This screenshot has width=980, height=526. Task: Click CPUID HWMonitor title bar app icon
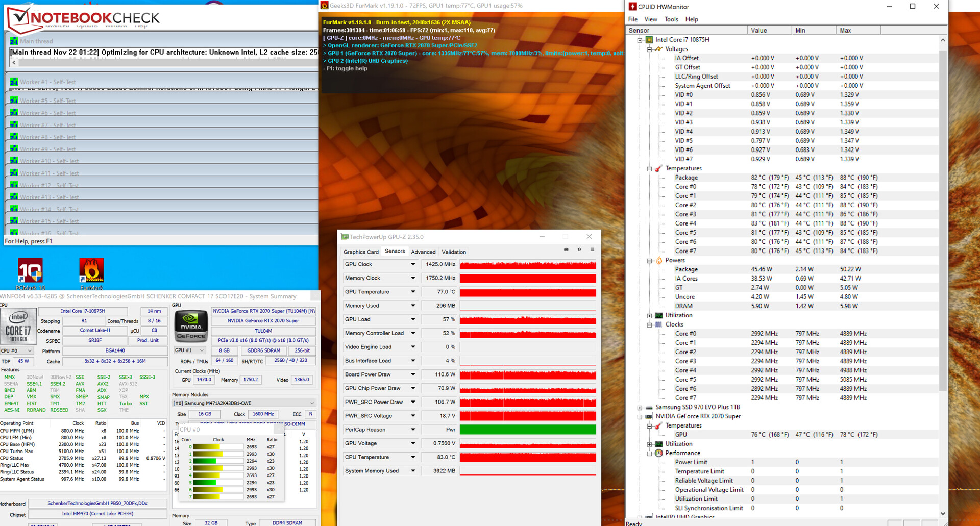point(632,7)
